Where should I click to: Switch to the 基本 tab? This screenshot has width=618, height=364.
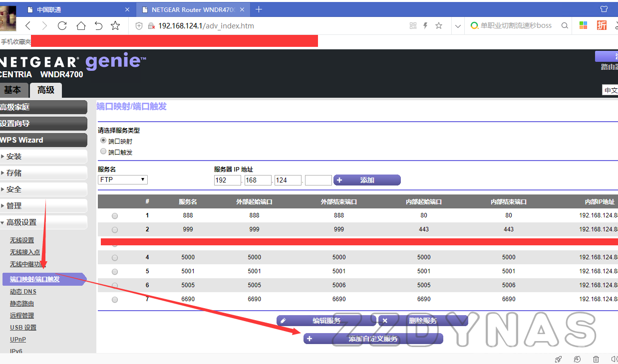pyautogui.click(x=13, y=90)
